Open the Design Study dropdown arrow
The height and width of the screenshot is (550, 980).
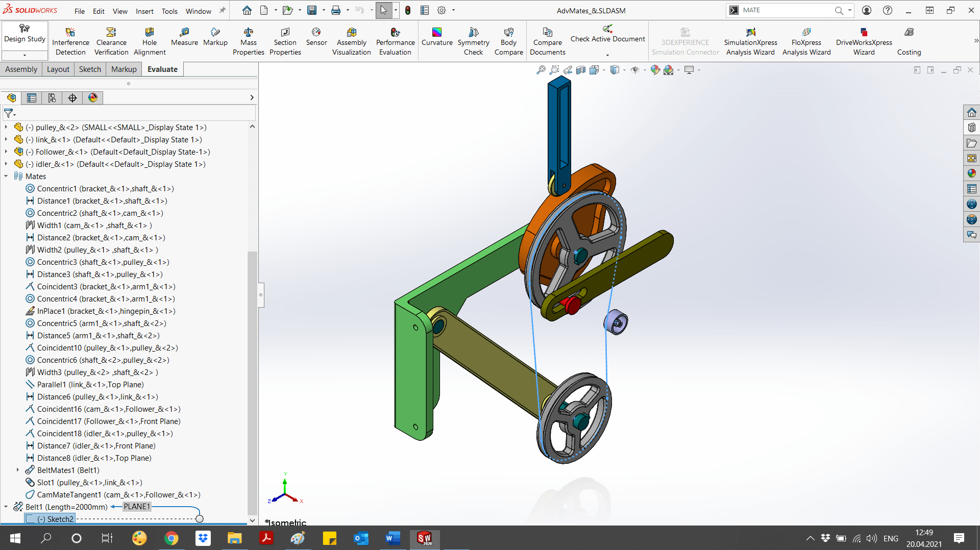pyautogui.click(x=24, y=55)
